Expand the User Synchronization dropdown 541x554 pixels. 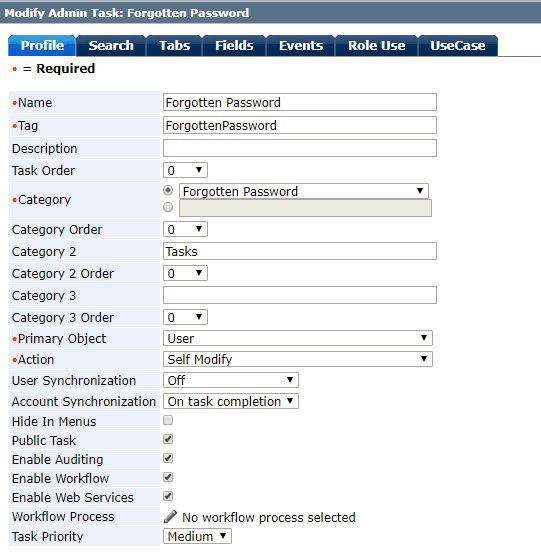coord(231,380)
